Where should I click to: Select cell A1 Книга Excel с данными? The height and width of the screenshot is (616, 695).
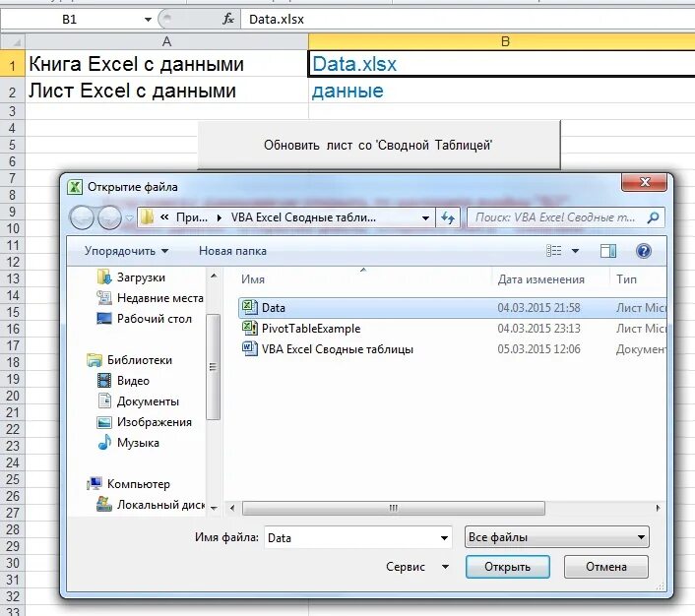pos(166,64)
